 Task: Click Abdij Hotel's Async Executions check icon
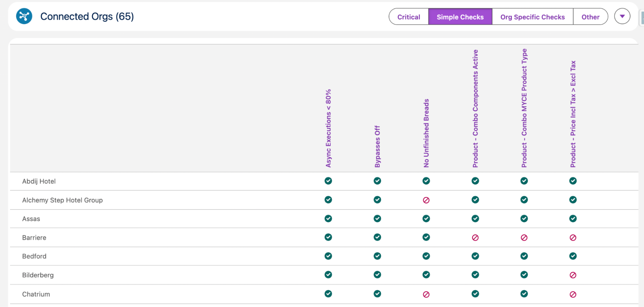coord(328,181)
